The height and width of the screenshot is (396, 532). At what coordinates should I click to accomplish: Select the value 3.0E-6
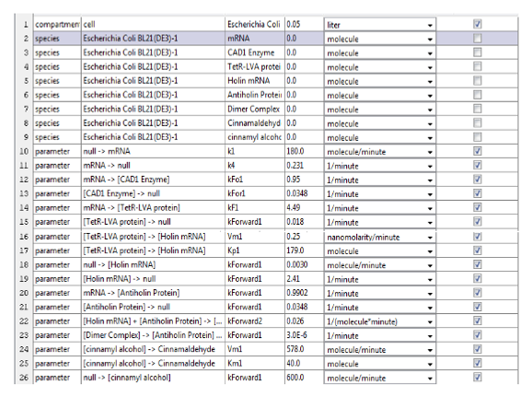(x=305, y=335)
